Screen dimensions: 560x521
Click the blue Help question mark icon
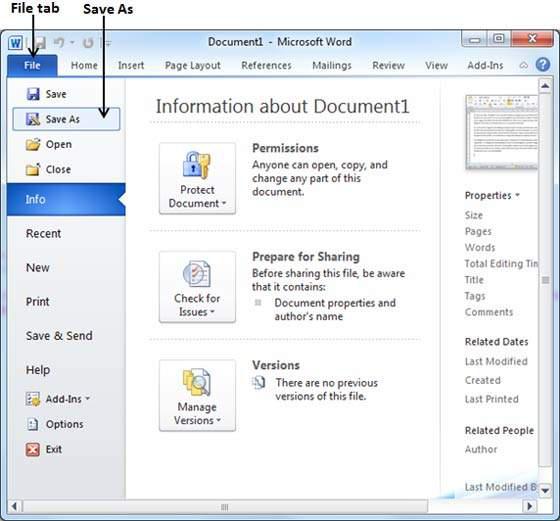point(543,65)
